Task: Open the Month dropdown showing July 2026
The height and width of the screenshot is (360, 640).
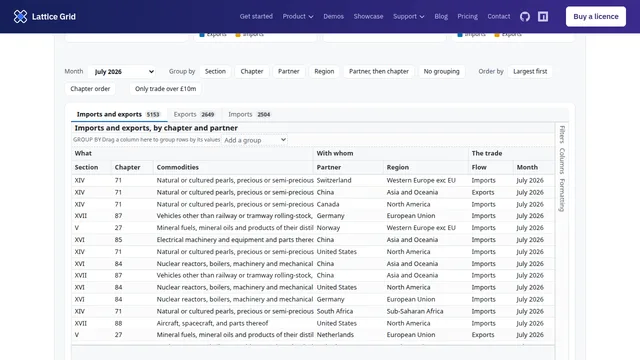Action: (123, 71)
